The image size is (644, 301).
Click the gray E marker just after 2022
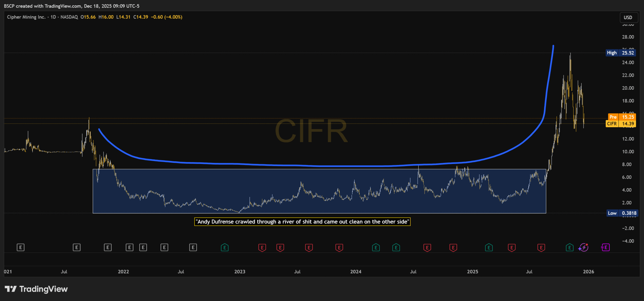[x=129, y=248]
